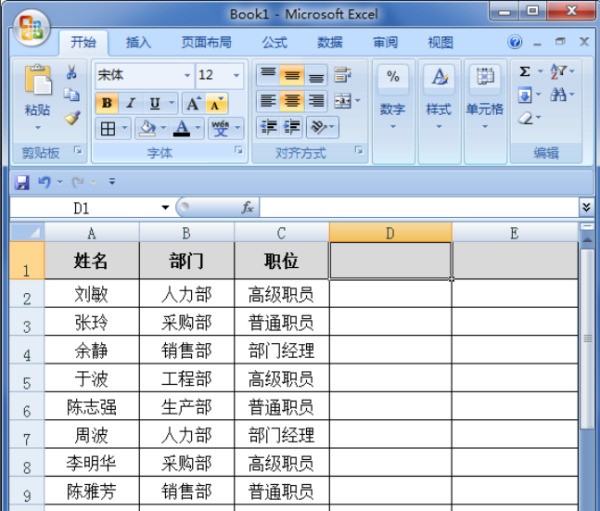Click the Office button logo

click(x=33, y=28)
